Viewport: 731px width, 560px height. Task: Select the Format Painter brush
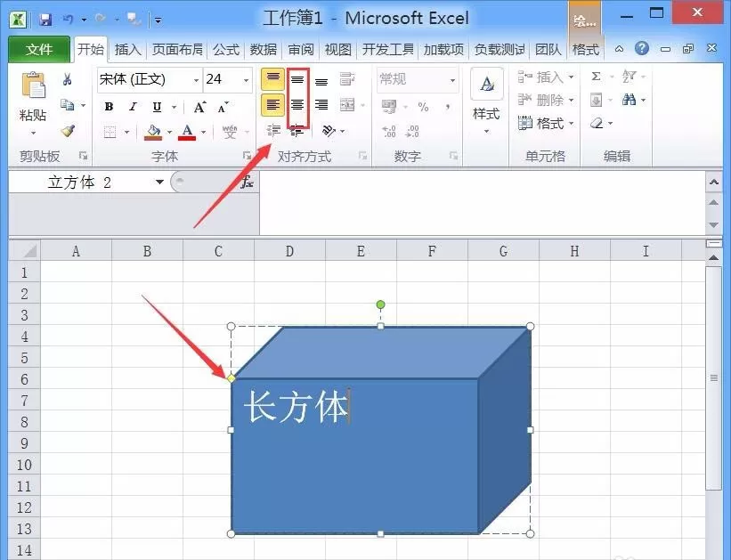[x=68, y=131]
